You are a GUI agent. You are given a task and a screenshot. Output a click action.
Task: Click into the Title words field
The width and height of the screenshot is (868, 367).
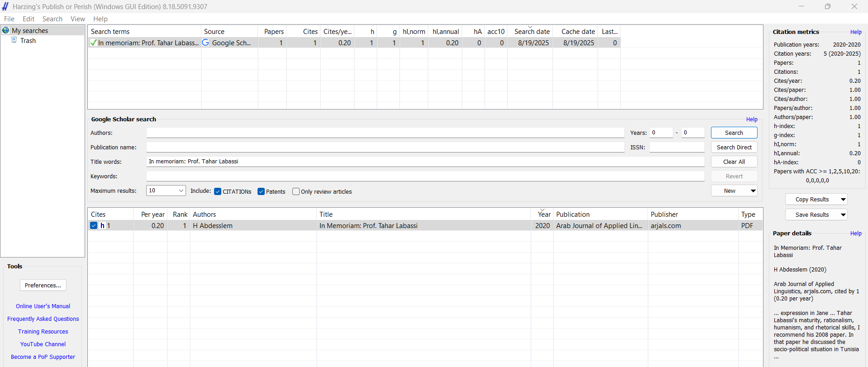coord(425,162)
